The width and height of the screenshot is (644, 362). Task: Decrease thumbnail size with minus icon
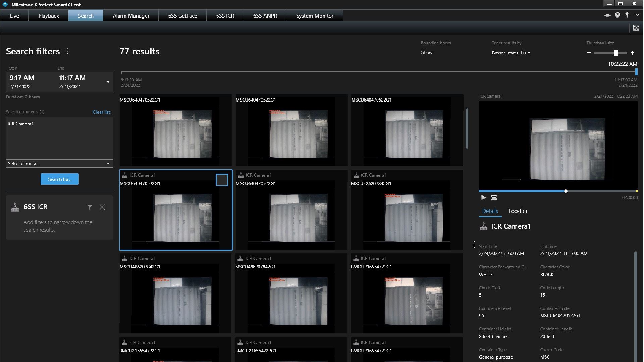(x=589, y=53)
